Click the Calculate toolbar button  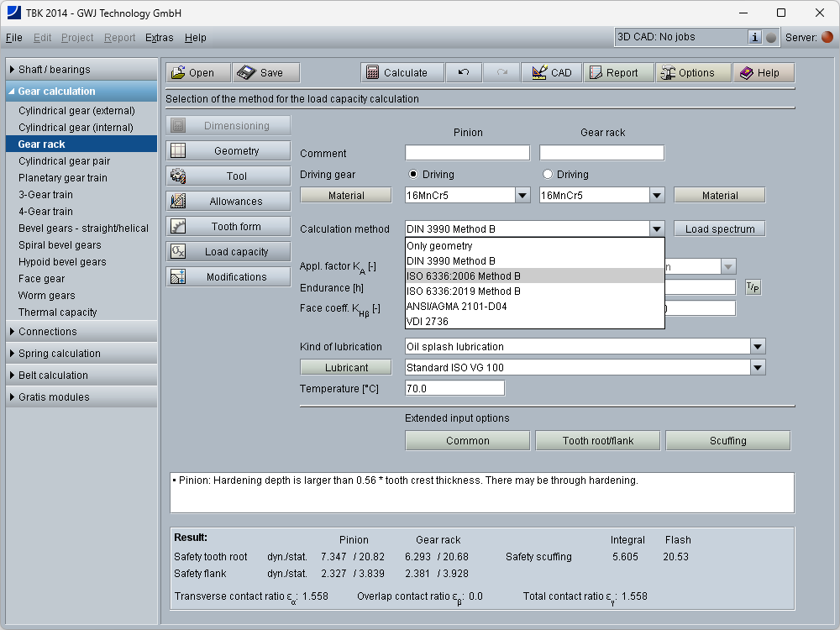[x=396, y=73]
